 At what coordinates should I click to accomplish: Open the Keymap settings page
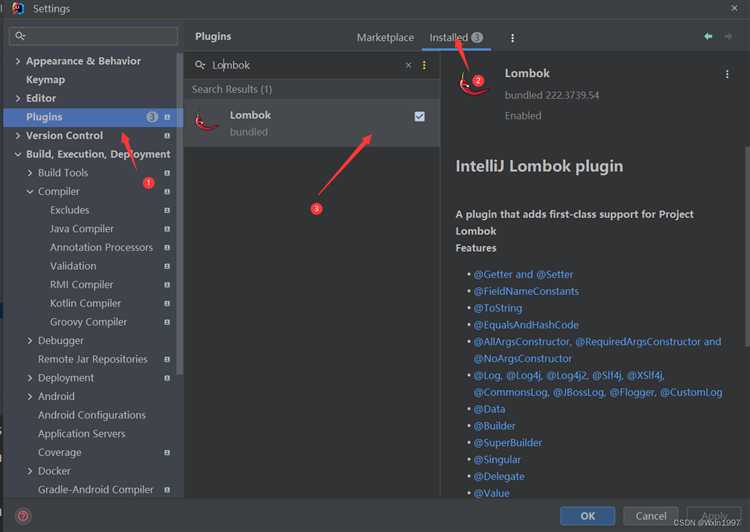(x=45, y=79)
